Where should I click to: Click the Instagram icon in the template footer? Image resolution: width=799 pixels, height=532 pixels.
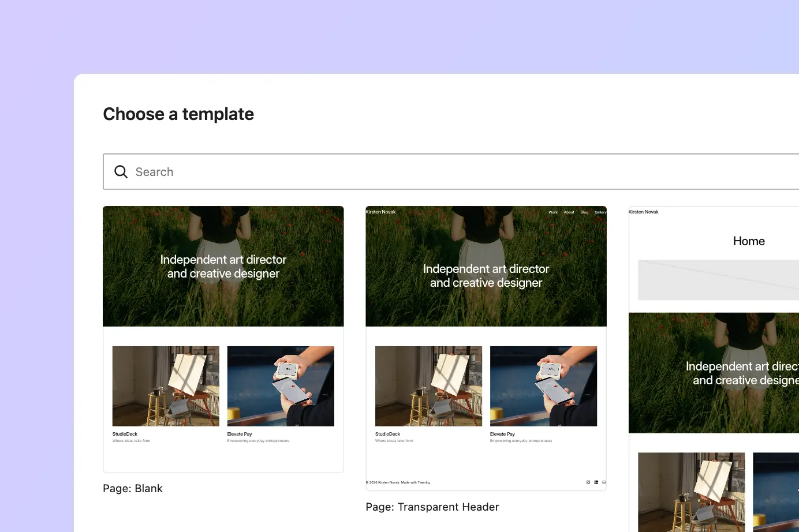[588, 482]
